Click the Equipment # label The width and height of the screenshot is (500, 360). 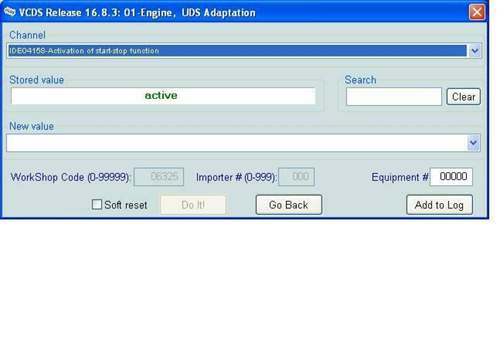coord(400,177)
